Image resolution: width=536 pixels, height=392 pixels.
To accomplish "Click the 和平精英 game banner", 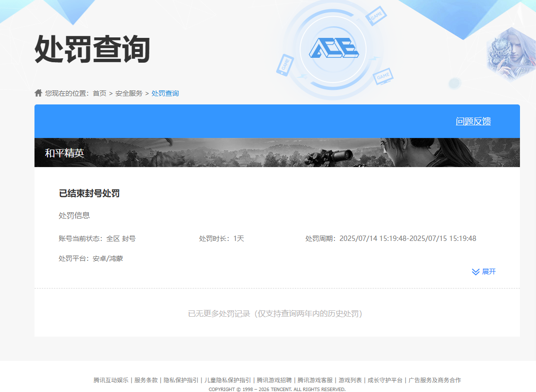I will point(277,153).
